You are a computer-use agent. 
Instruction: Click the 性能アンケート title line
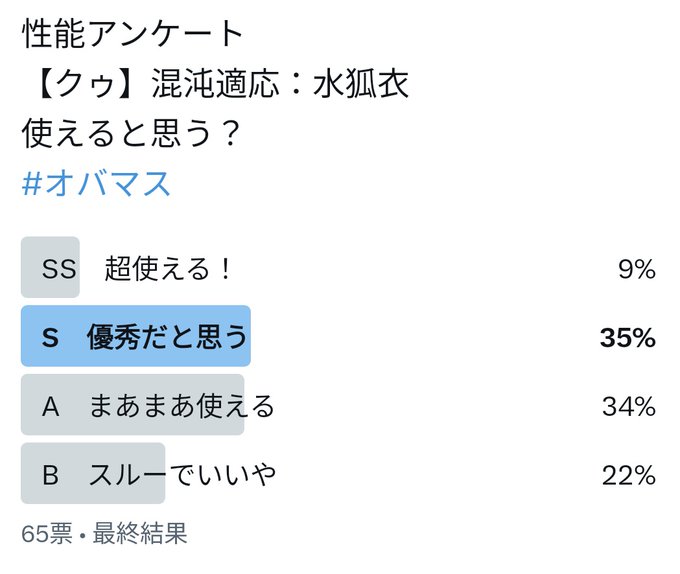click(133, 33)
